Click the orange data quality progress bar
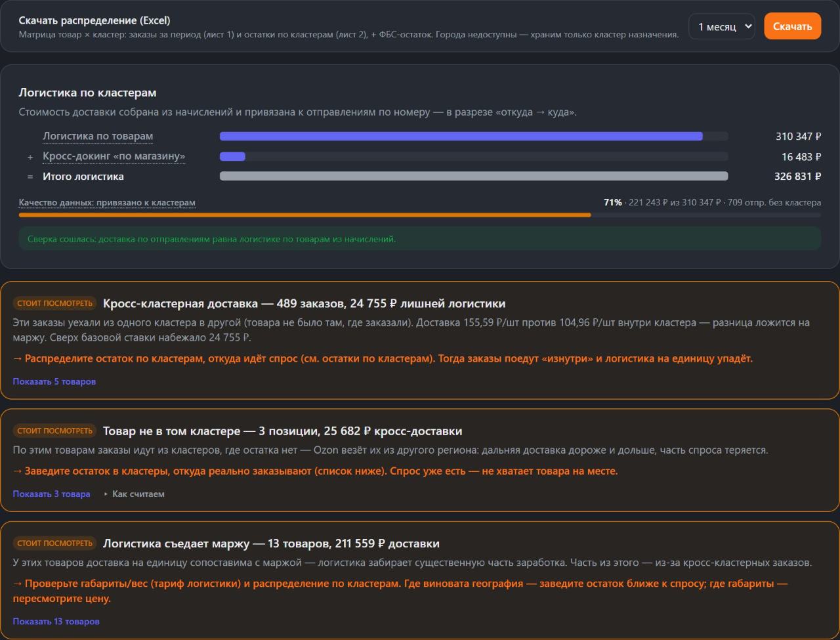840x640 pixels. click(304, 215)
